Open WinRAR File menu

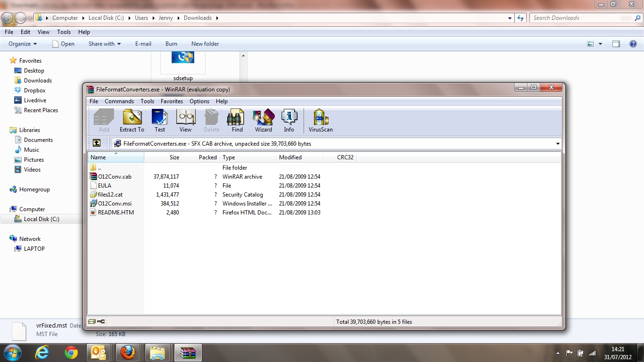coord(94,101)
